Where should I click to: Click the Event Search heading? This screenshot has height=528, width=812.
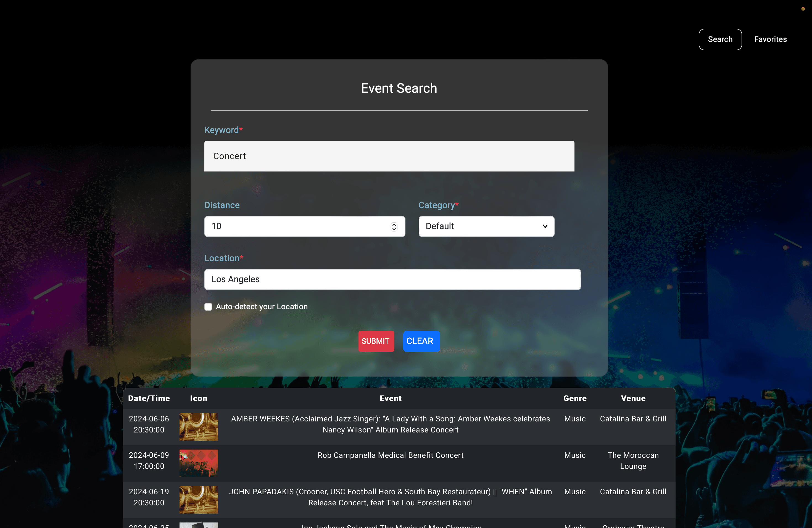[399, 88]
